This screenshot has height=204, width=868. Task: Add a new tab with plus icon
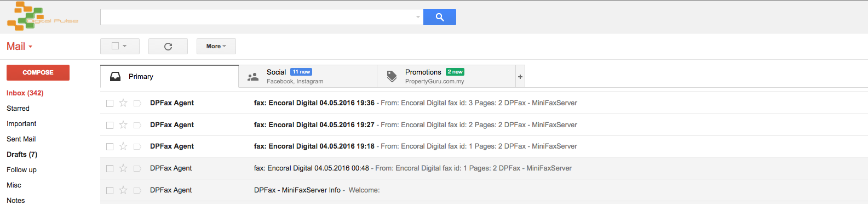(x=520, y=77)
